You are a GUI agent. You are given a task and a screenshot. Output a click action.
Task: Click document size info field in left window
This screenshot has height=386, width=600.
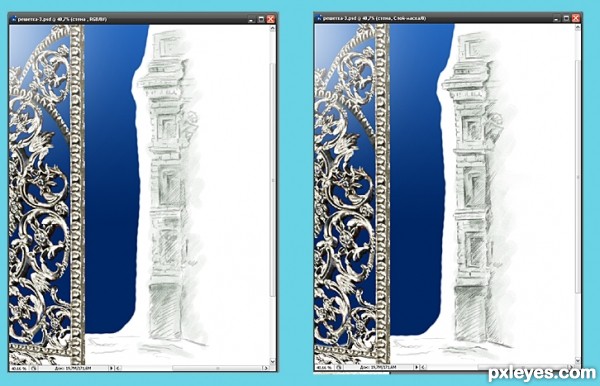(x=73, y=368)
